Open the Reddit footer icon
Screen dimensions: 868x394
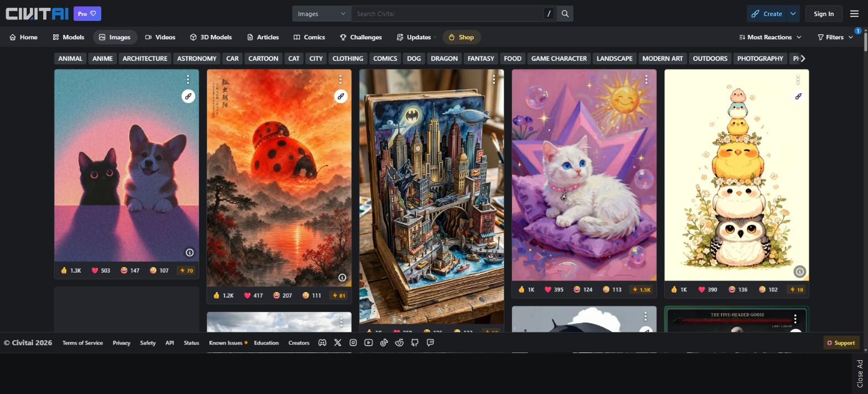pos(400,342)
